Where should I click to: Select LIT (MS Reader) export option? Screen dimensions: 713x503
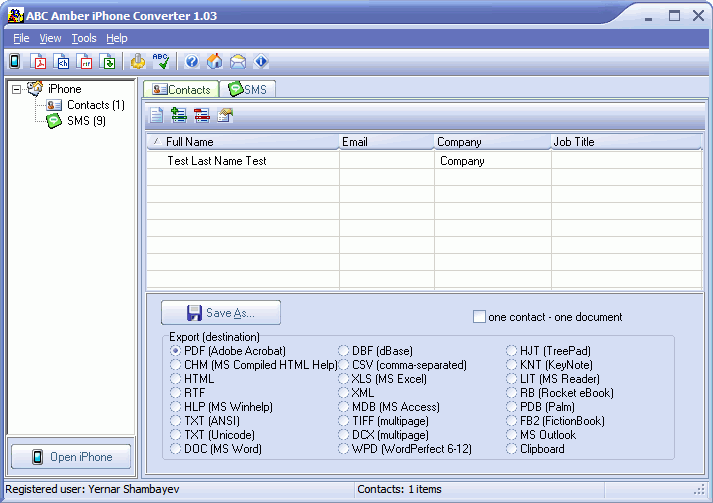coord(512,379)
